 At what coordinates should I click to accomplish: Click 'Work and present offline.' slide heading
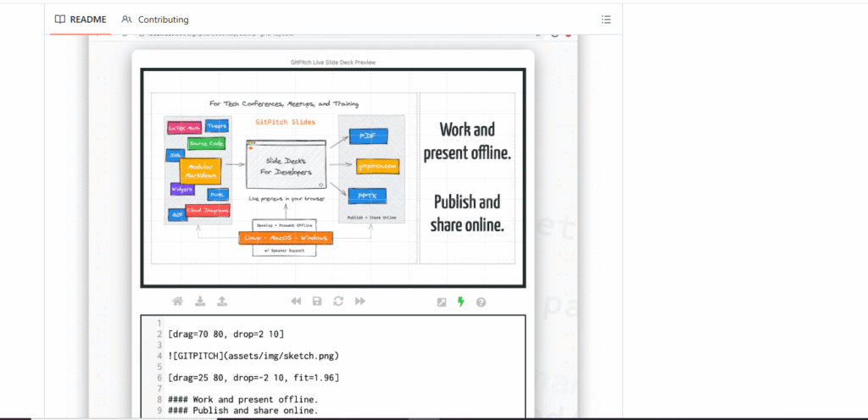tap(467, 141)
